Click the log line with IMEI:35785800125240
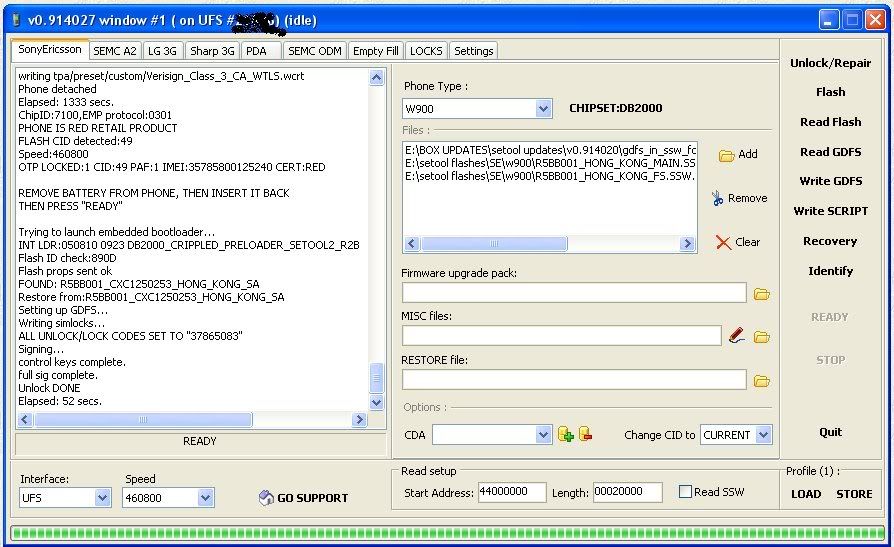 tap(172, 168)
